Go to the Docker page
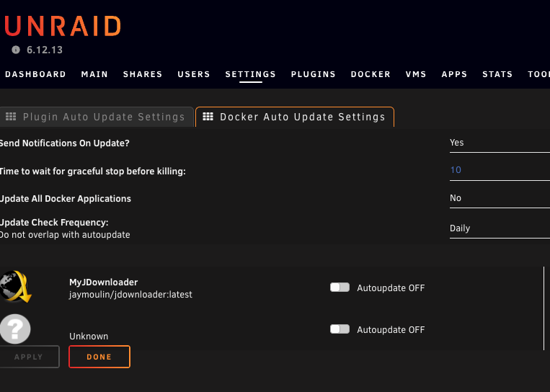Viewport: 550px width, 392px height. coord(371,74)
